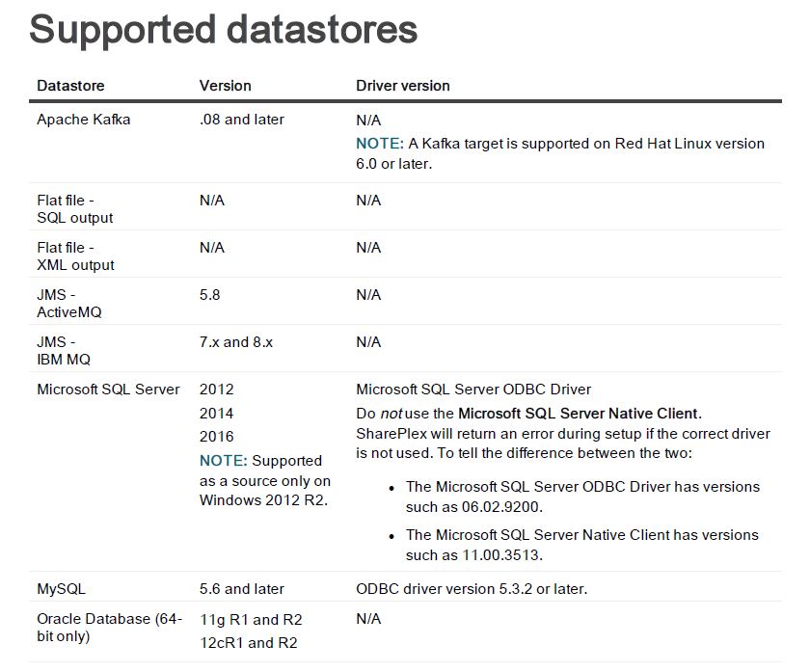Click the .08 and later version text
Image resolution: width=810 pixels, height=672 pixels.
[242, 120]
